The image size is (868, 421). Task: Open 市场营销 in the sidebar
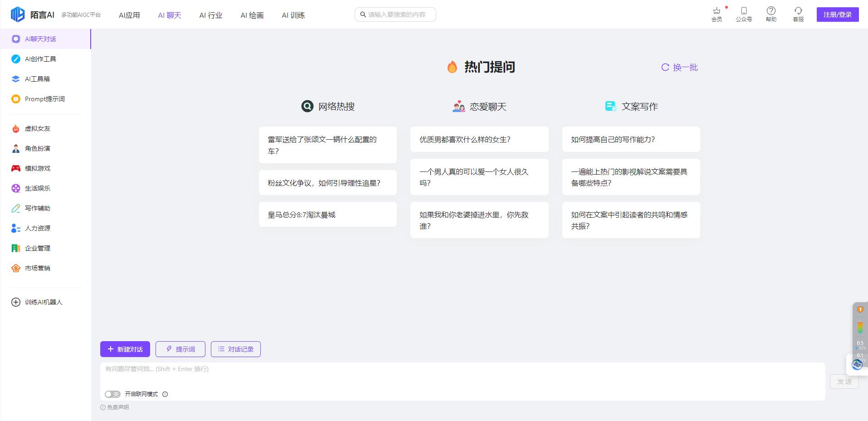pos(38,268)
